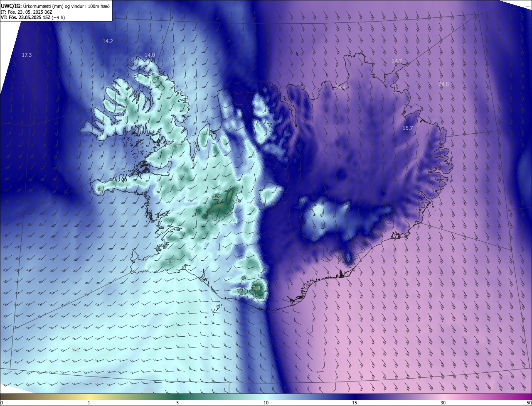Click the color scale tick labeled 0
The height and width of the screenshot is (406, 532).
(2, 403)
